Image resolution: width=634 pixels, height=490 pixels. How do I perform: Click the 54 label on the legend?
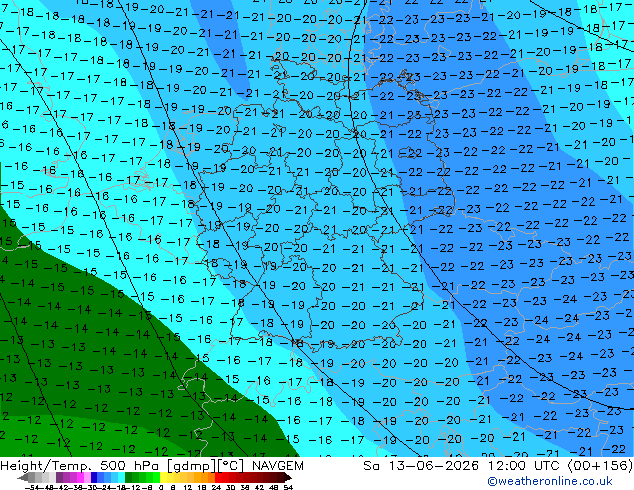[x=288, y=488]
